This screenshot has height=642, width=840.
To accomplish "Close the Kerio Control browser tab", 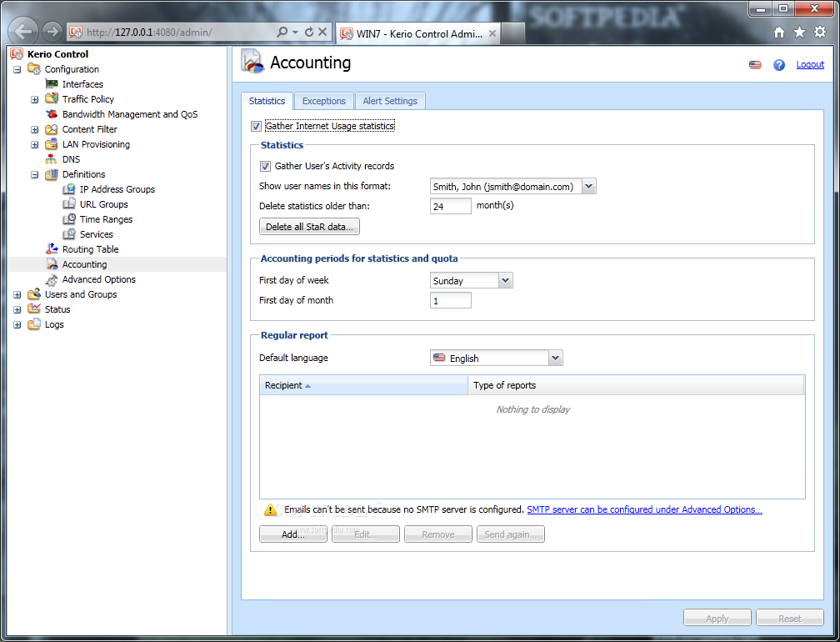I will coord(492,33).
